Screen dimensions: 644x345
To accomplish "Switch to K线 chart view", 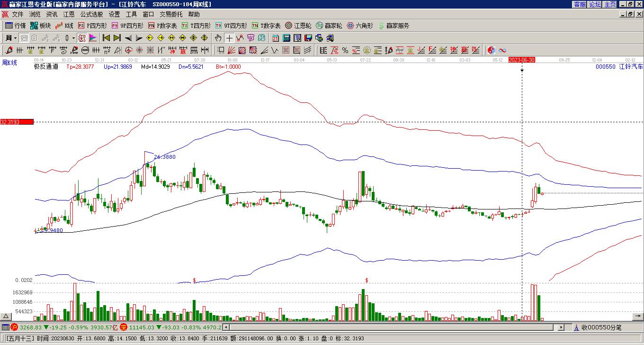I will click(x=64, y=26).
